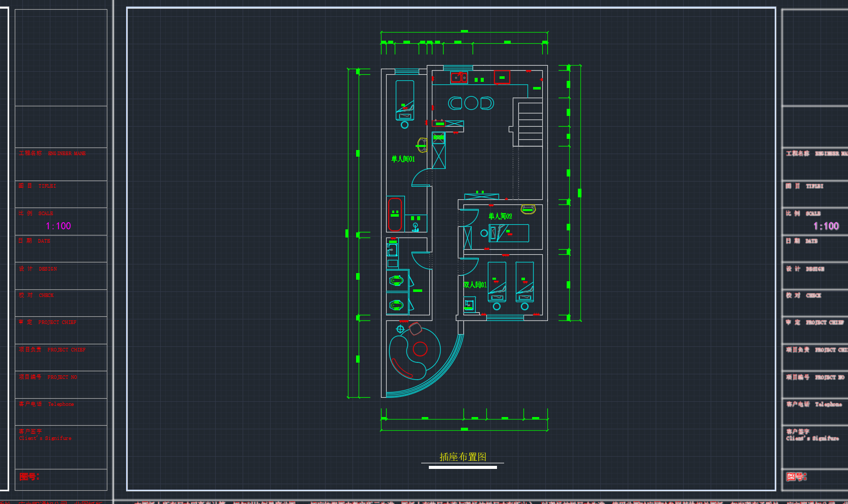The height and width of the screenshot is (504, 848).
Task: Click the magenta 1:100 scale in left title block
Action: pyautogui.click(x=58, y=226)
